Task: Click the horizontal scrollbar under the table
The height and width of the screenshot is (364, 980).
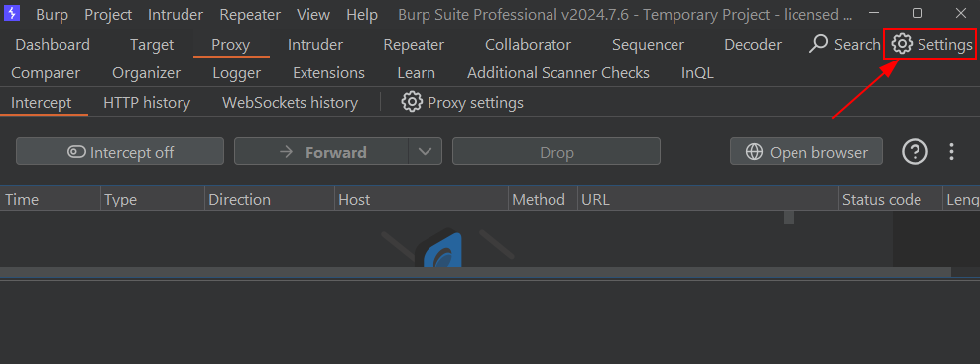Action: click(x=475, y=272)
